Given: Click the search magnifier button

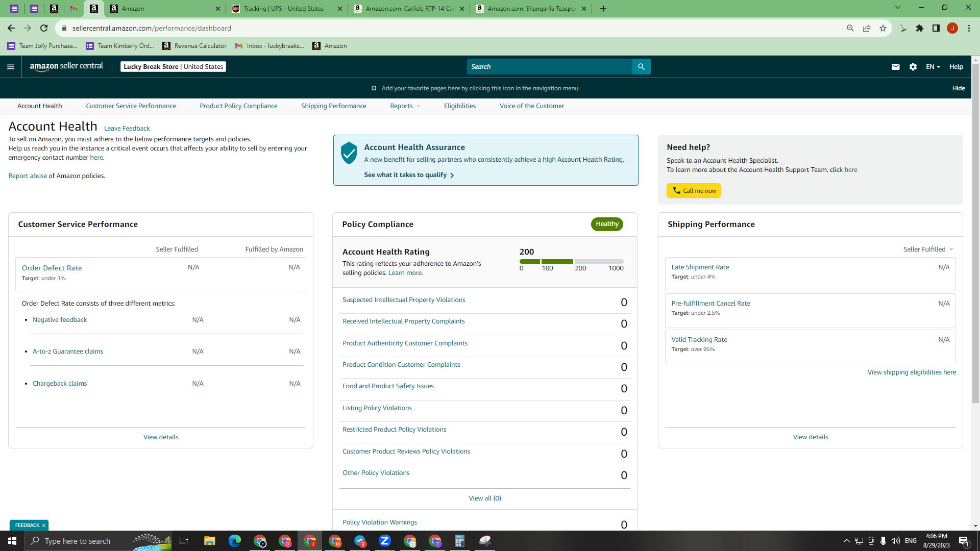Looking at the screenshot, I should [641, 67].
